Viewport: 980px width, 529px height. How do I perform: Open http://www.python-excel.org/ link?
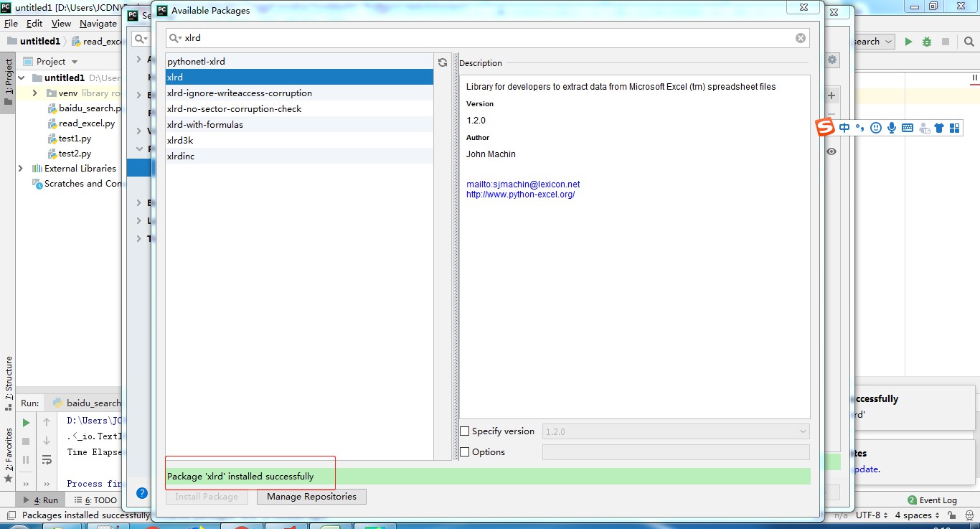520,195
